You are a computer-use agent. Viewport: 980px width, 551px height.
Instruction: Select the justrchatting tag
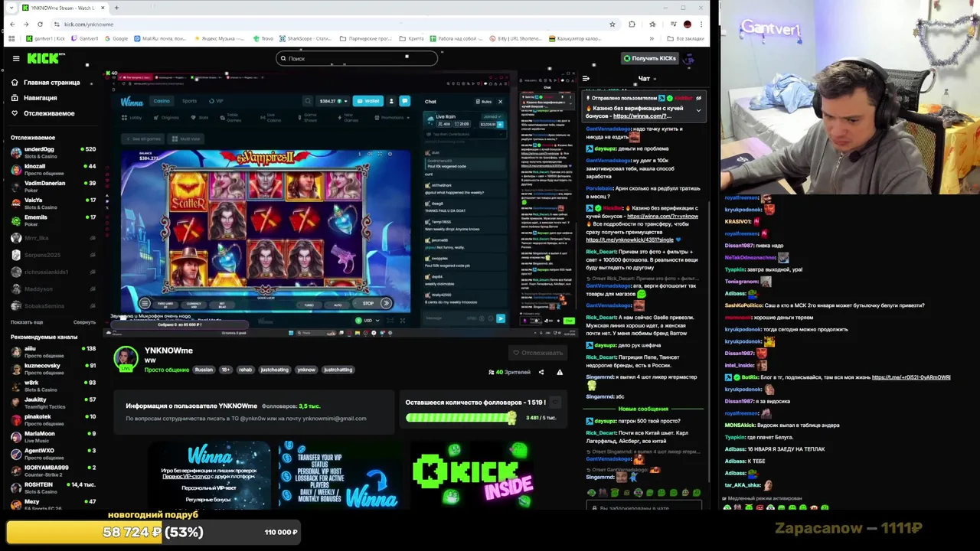click(338, 370)
